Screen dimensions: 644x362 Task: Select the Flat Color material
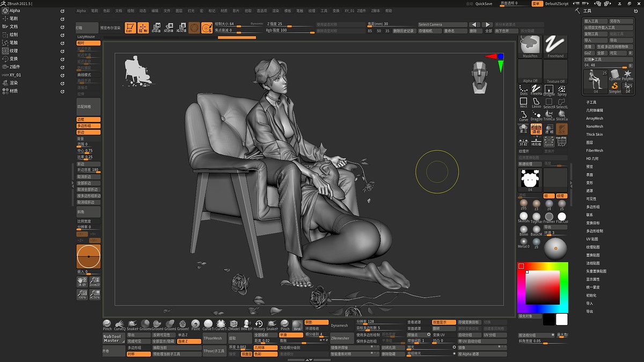click(x=562, y=217)
